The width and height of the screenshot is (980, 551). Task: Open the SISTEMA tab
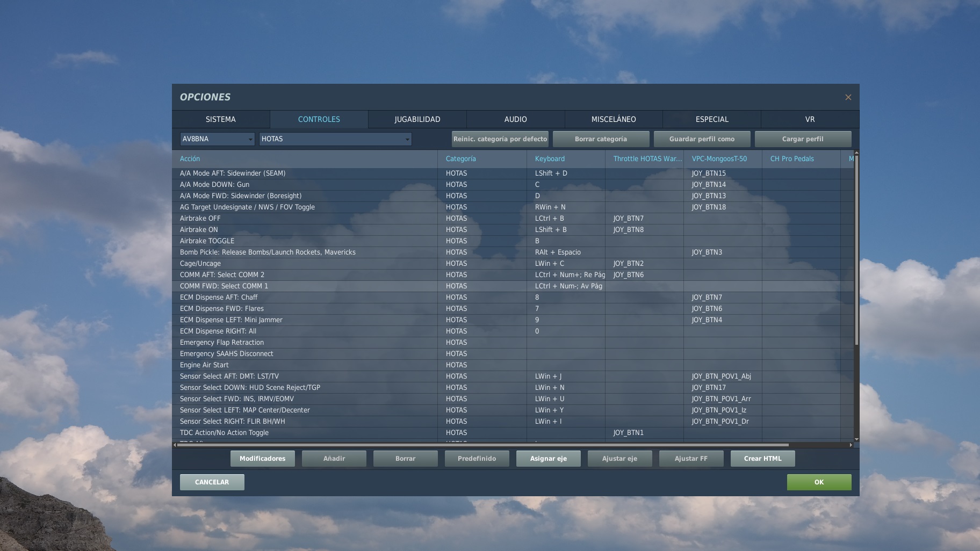tap(221, 119)
